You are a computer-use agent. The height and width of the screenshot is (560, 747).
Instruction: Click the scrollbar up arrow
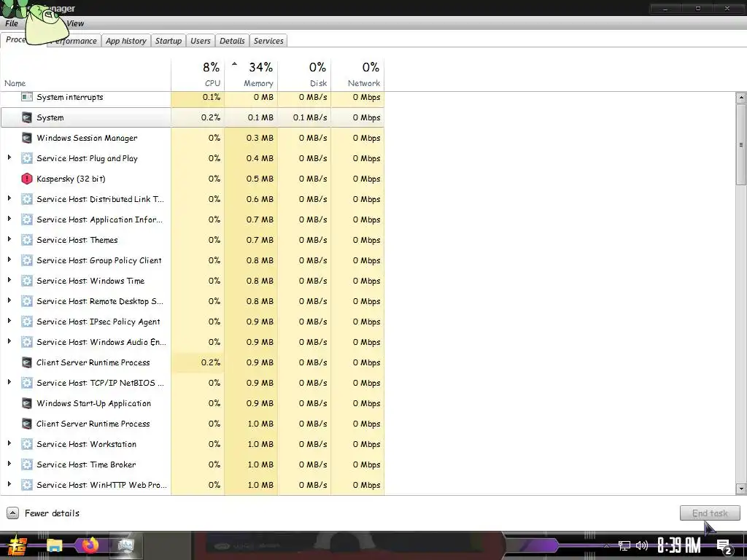[x=741, y=98]
